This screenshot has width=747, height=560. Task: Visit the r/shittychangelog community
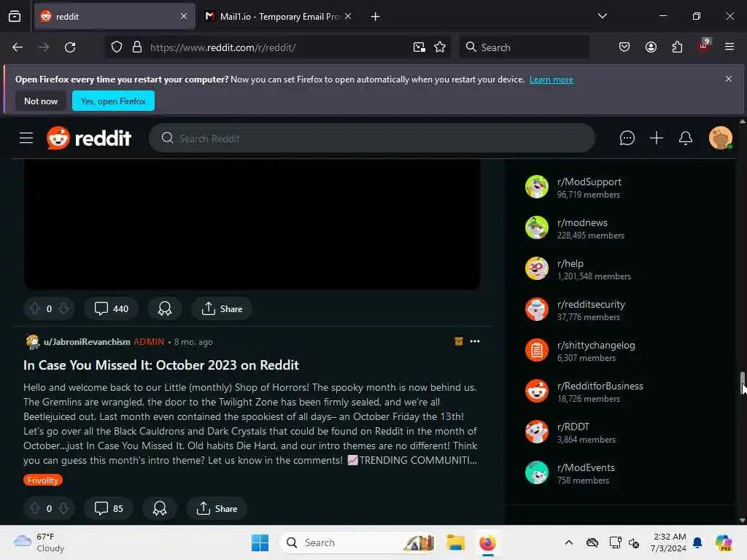click(596, 345)
